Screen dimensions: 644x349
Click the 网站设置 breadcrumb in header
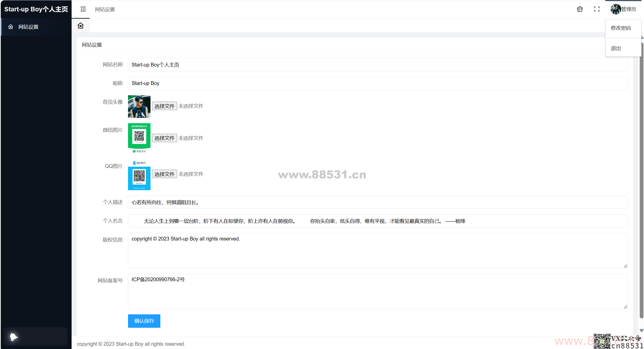(x=105, y=9)
